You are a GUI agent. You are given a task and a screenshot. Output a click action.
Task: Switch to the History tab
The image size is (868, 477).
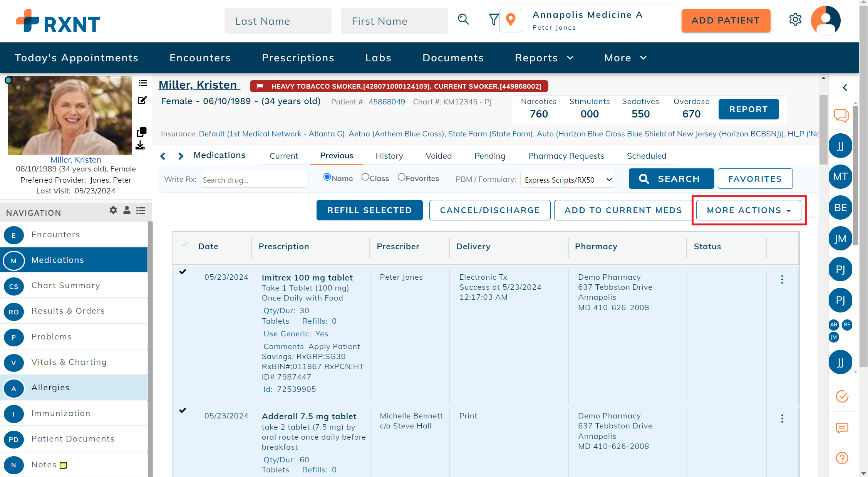pos(389,156)
